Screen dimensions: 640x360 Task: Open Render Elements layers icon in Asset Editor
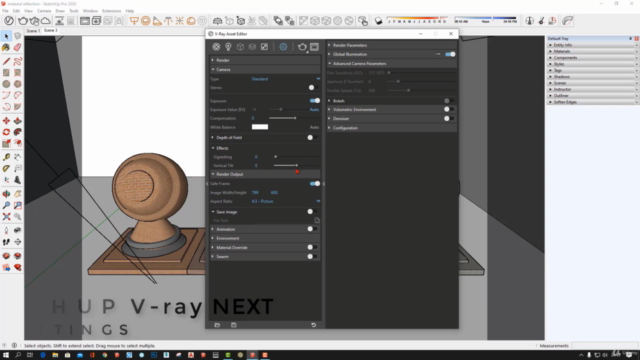[x=252, y=47]
